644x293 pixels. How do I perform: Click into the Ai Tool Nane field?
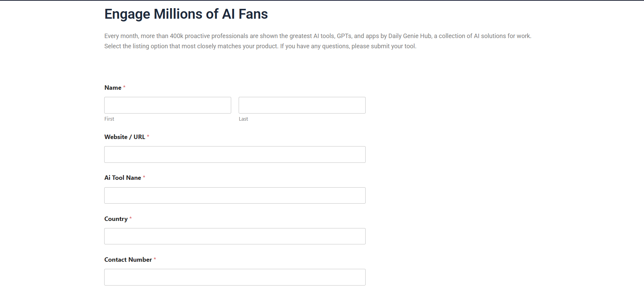pyautogui.click(x=235, y=195)
